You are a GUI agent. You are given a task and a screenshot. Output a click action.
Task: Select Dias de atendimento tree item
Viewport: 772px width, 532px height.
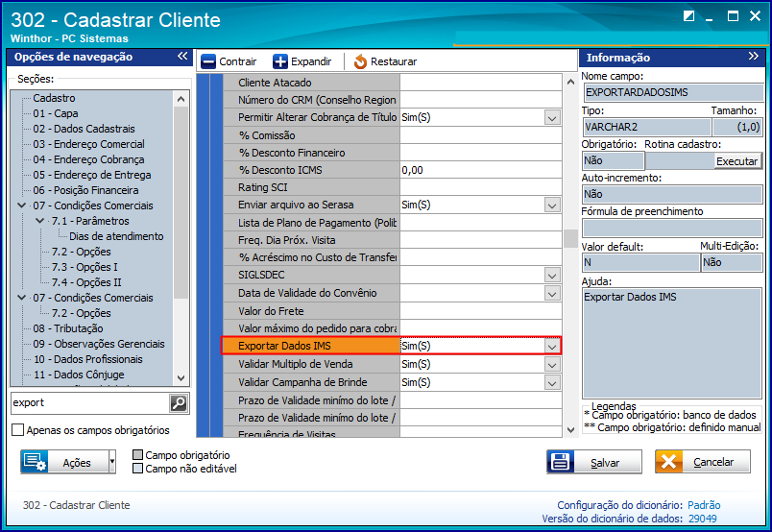[116, 236]
